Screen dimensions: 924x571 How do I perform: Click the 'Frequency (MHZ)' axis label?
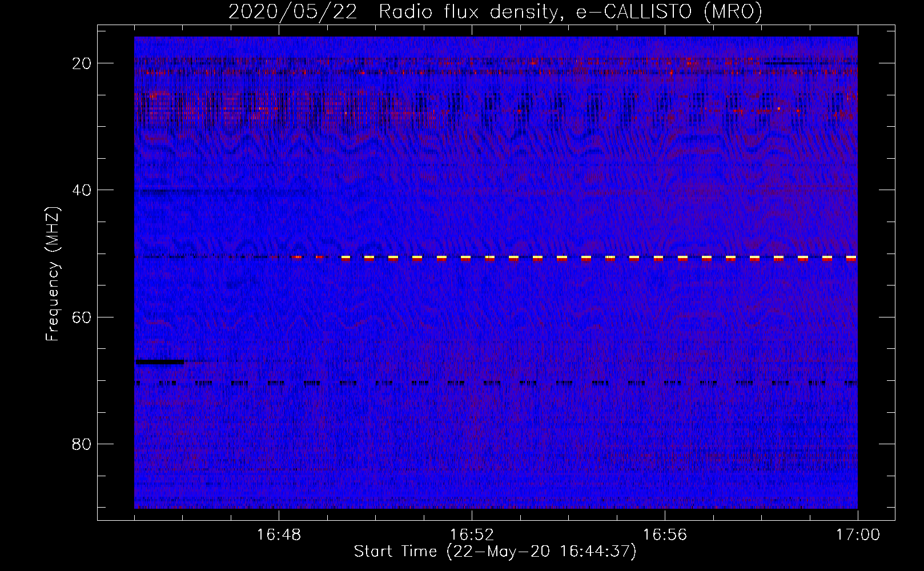click(53, 274)
